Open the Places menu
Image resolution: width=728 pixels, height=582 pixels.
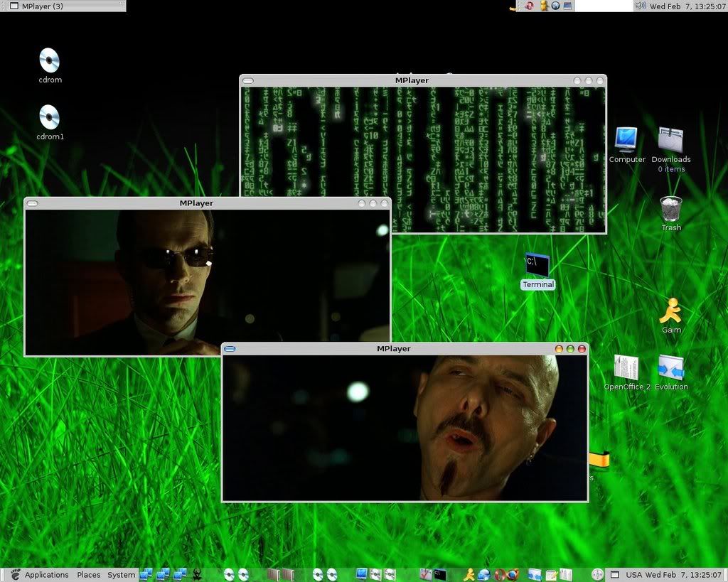[x=89, y=575]
